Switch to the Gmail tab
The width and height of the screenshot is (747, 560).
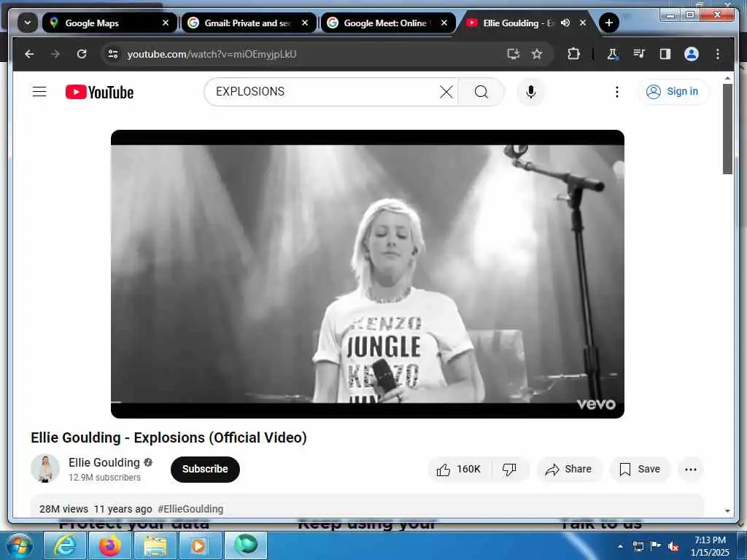248,23
